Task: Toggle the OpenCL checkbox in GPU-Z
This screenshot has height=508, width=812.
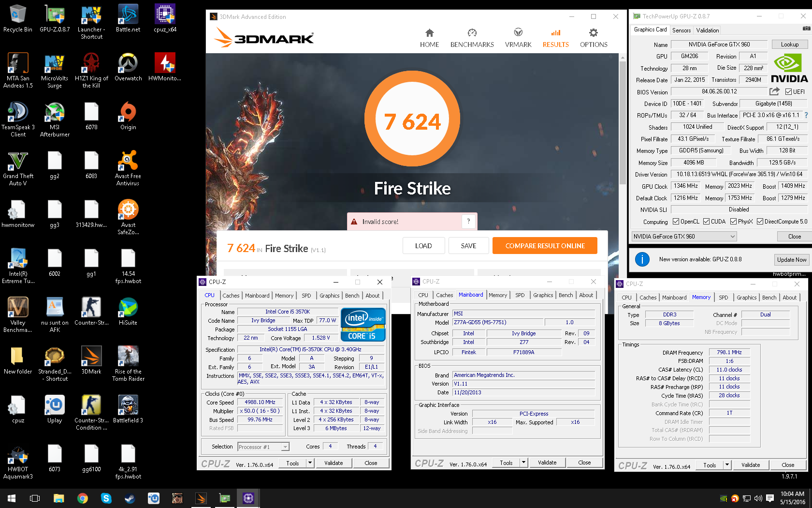Action: [676, 222]
